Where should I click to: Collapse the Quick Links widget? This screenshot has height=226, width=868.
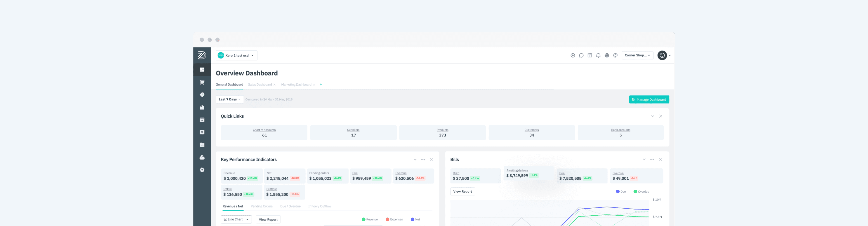click(652, 116)
